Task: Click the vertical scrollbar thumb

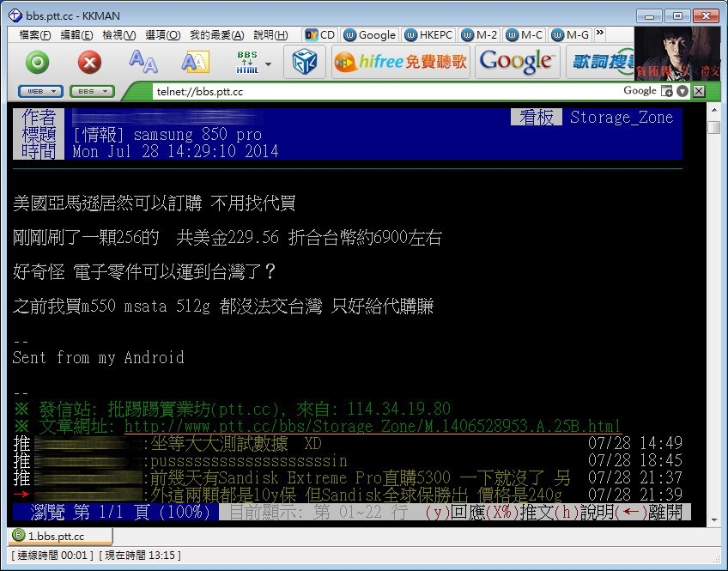Action: pos(714,127)
